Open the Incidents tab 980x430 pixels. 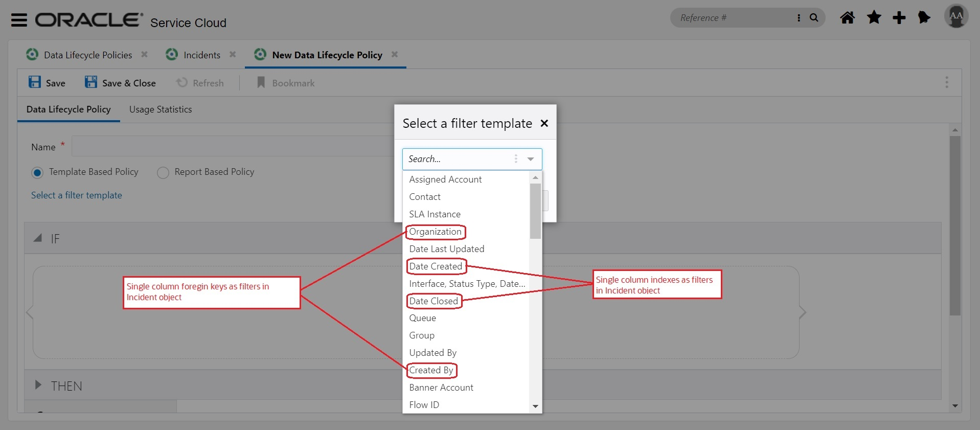pyautogui.click(x=201, y=55)
